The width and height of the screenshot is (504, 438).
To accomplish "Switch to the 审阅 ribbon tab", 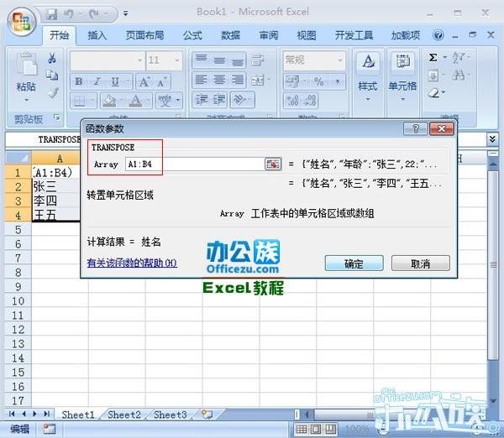I will [x=269, y=35].
